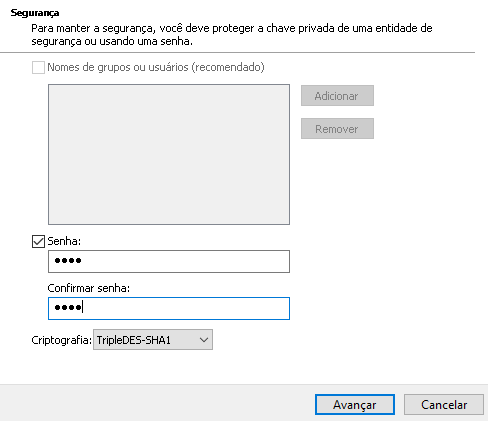
Task: Tick the Nomes de grupos ou usuários checkbox
Action: pyautogui.click(x=38, y=67)
